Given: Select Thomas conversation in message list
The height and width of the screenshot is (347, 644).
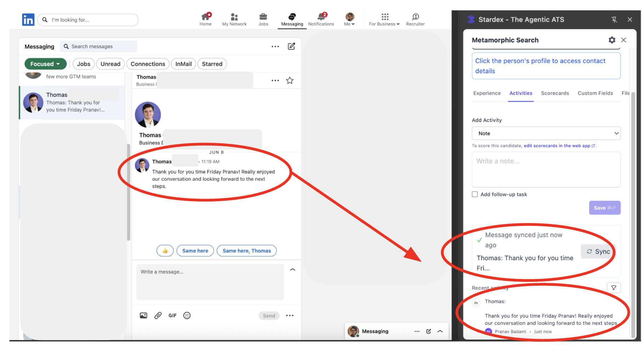Looking at the screenshot, I should (72, 102).
